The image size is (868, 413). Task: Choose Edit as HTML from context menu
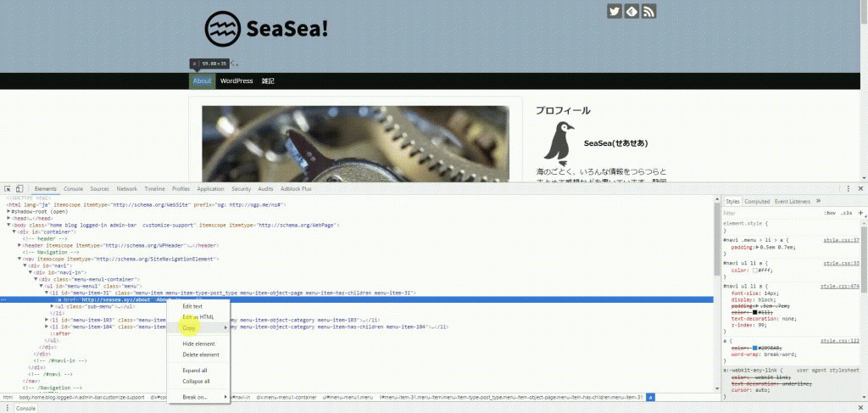(198, 317)
